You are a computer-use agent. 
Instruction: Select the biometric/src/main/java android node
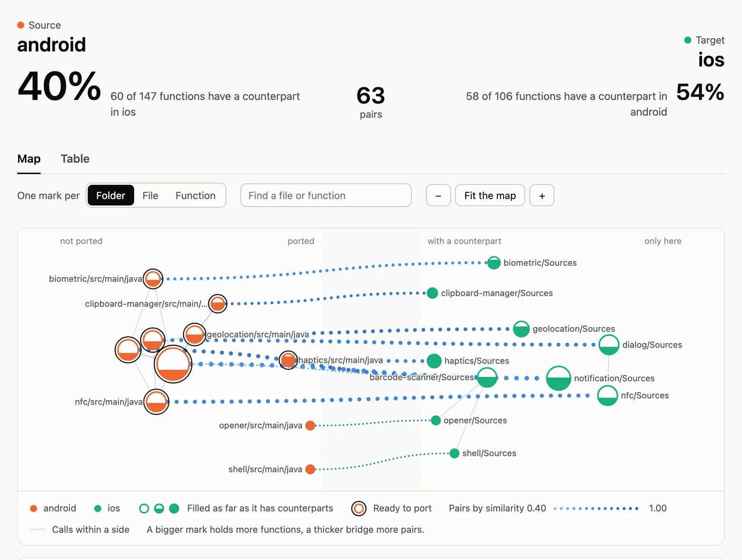coord(153,279)
